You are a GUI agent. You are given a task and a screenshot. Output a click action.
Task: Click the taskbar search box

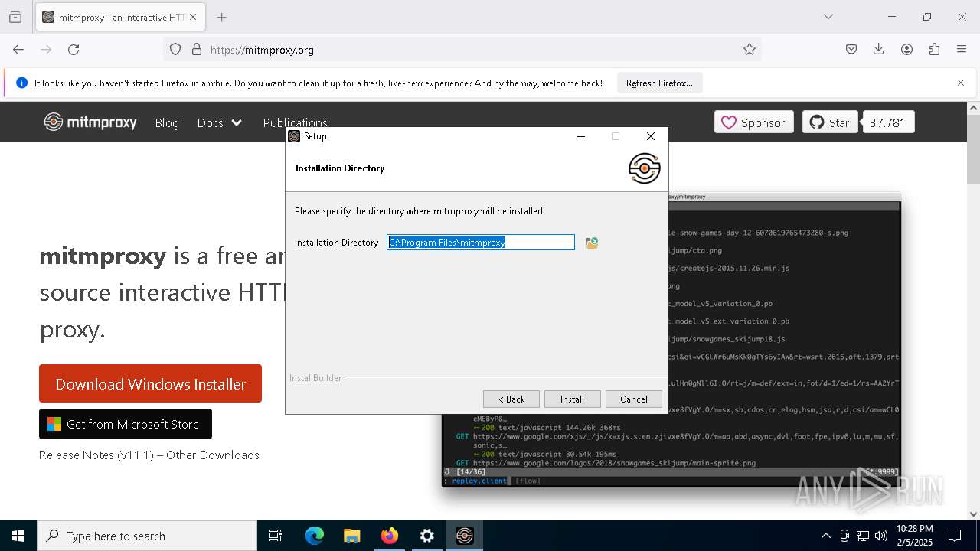147,536
